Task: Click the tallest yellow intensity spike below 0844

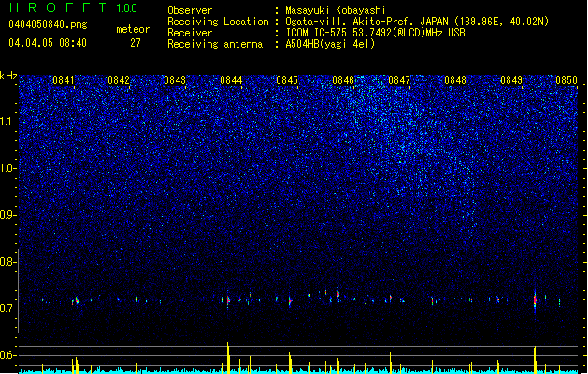Action: coord(227,357)
